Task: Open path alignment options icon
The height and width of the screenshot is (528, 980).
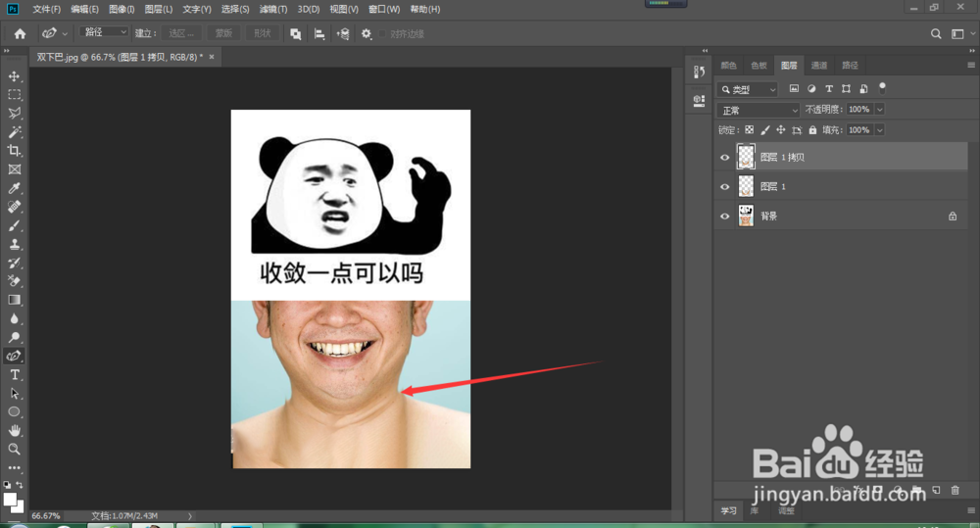Action: [319, 33]
